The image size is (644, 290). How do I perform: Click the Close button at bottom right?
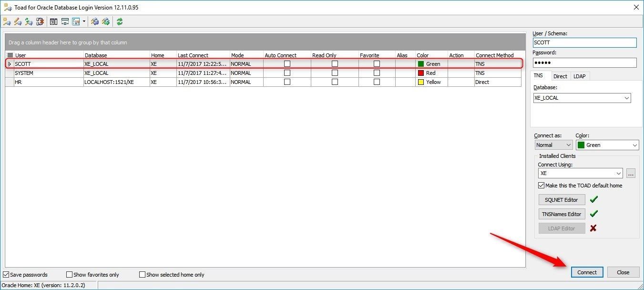[x=623, y=272]
